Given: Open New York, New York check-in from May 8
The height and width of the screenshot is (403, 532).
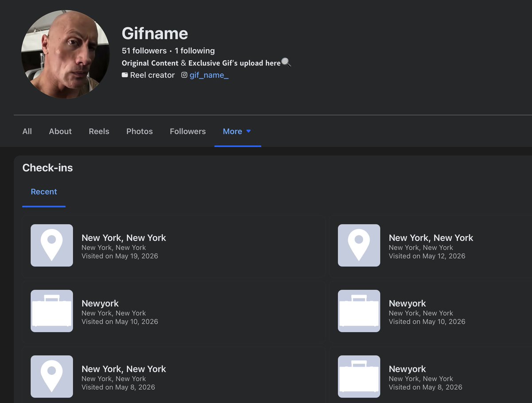Looking at the screenshot, I should click(124, 369).
